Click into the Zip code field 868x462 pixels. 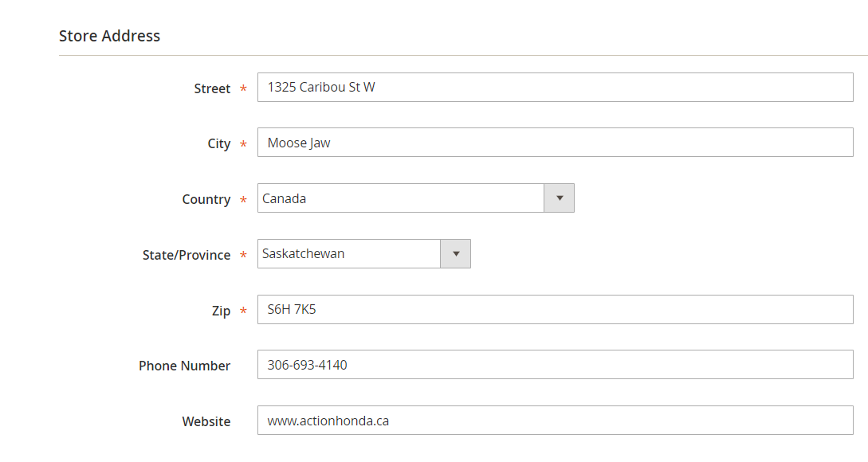555,310
